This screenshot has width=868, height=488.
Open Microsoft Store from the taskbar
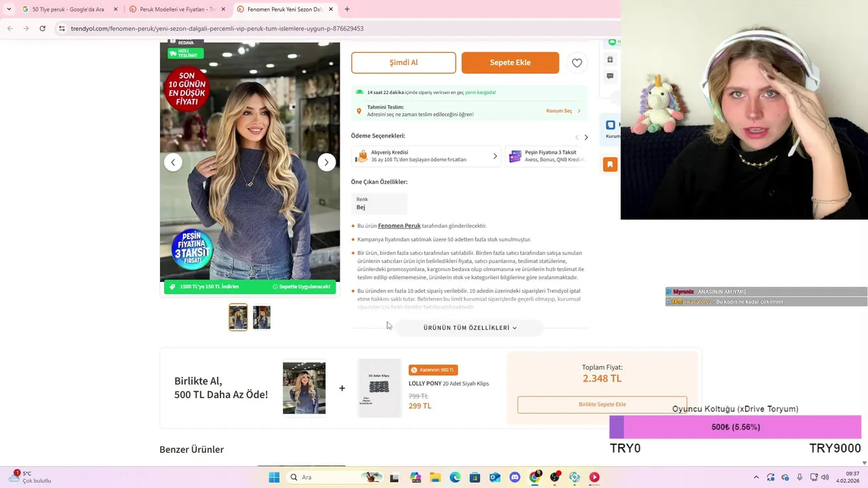475,477
